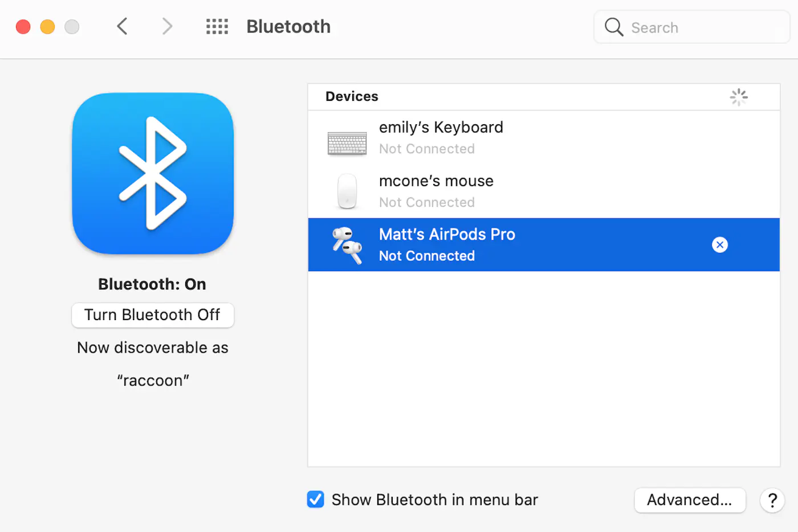Toggle Bluetooth off with the button
The image size is (798, 532).
pyautogui.click(x=152, y=314)
